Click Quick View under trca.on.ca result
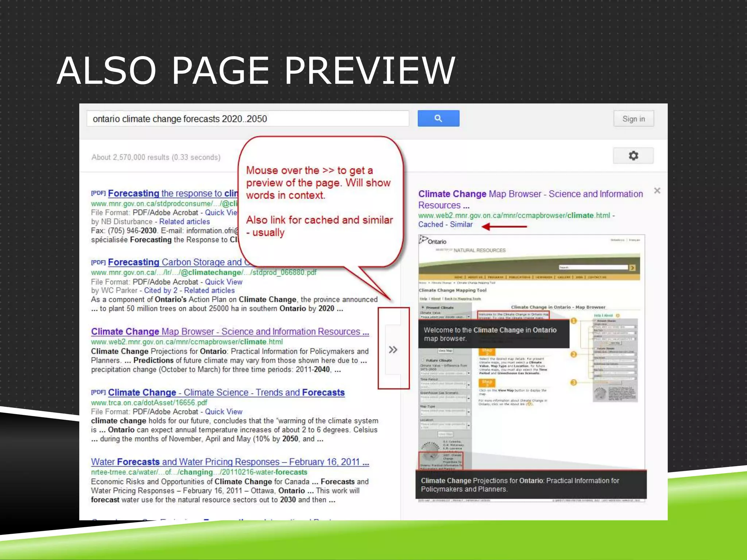The image size is (747, 560). point(223,412)
